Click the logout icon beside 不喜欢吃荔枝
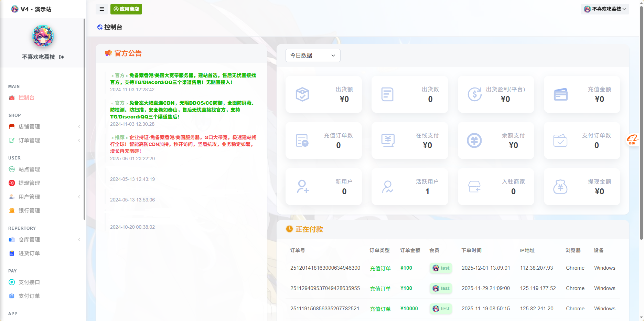644x321 pixels. (x=62, y=57)
